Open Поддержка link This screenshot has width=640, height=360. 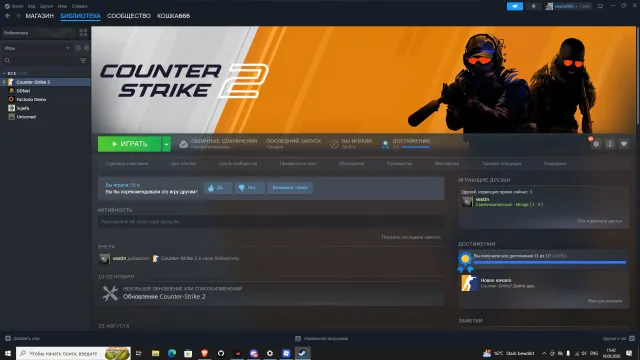click(555, 164)
